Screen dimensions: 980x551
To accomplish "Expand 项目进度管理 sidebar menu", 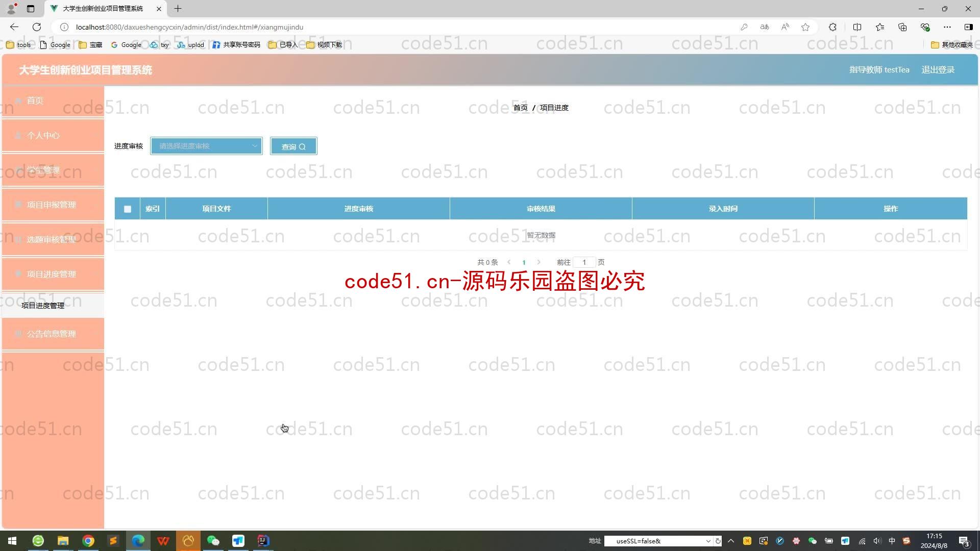I will [x=53, y=274].
